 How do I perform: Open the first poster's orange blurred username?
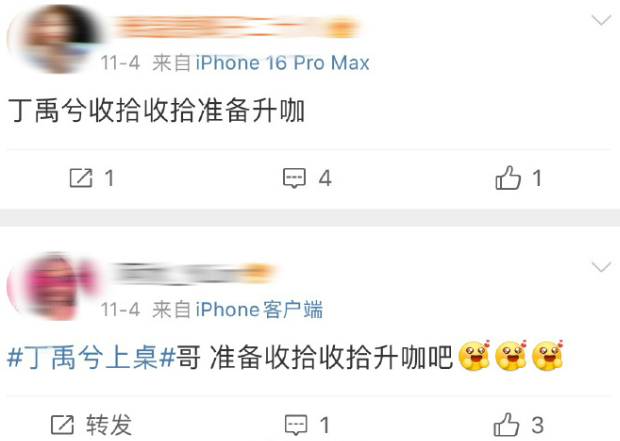(236, 27)
